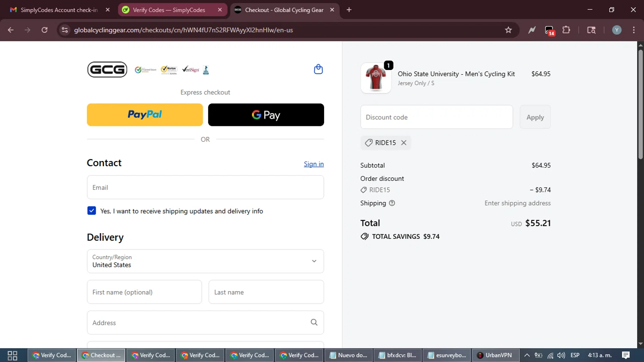Open the esurveybo... taskbar window
Viewport: 644px width, 362px height.
click(x=447, y=355)
